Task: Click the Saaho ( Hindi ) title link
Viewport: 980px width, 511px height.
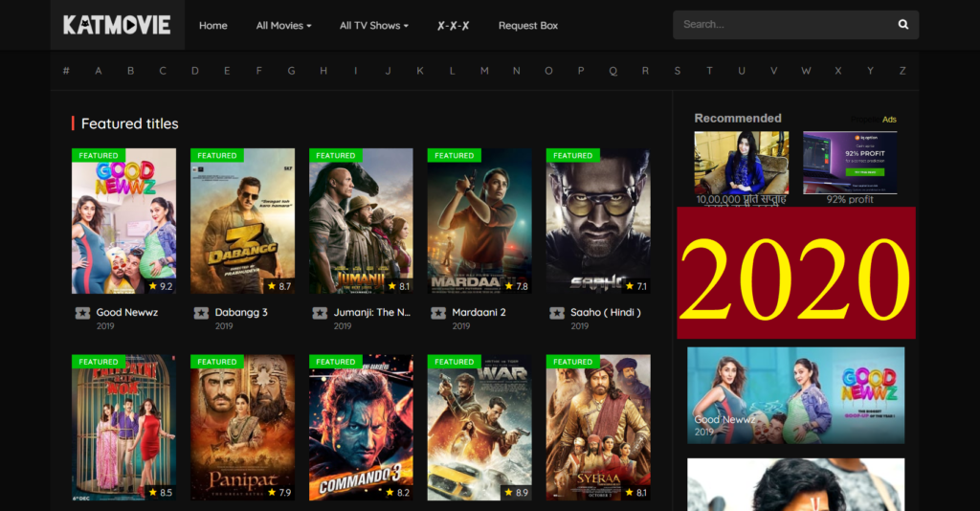Action: coord(606,312)
